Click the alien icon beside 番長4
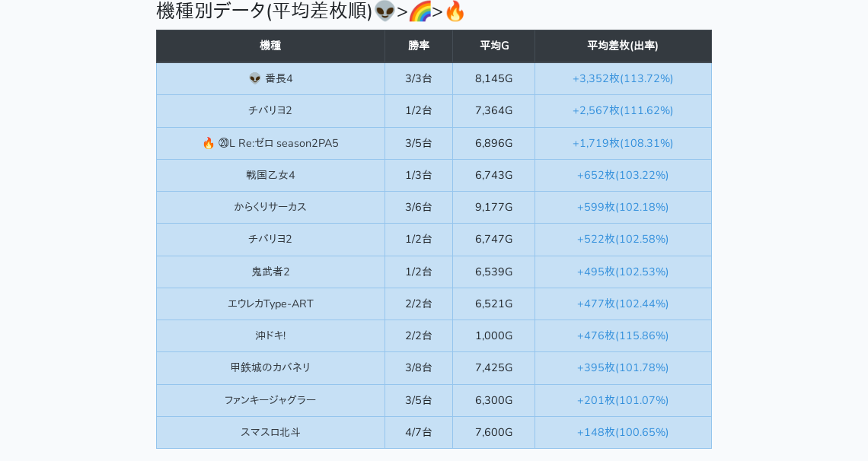 [x=255, y=78]
